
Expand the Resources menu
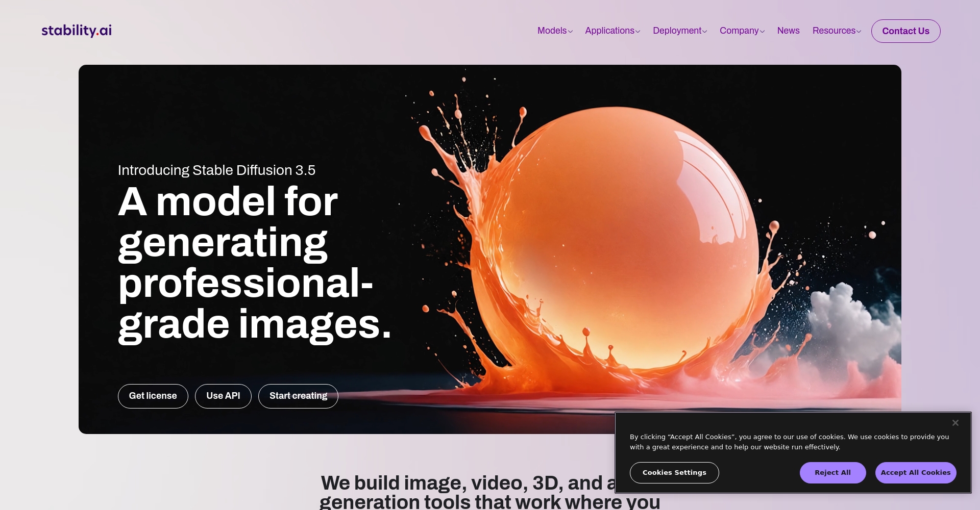pyautogui.click(x=837, y=31)
